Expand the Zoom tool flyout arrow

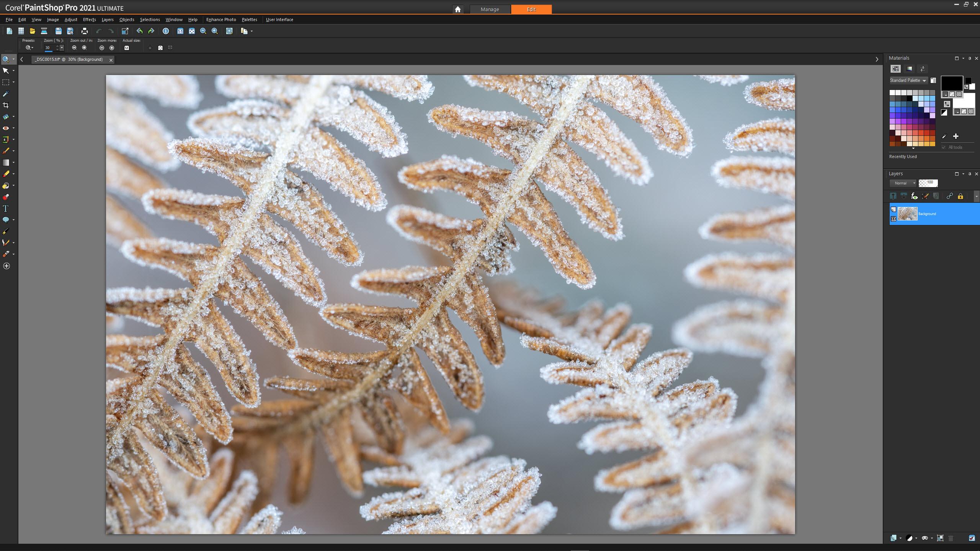pyautogui.click(x=14, y=59)
